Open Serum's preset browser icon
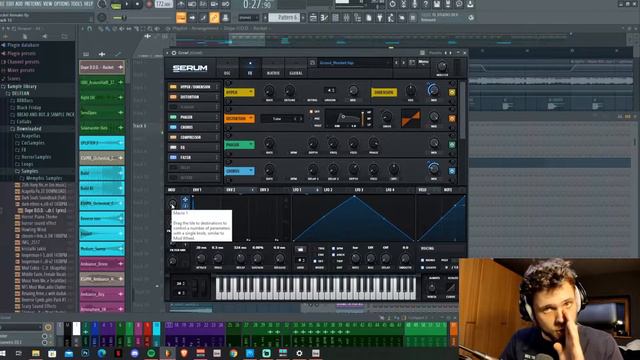The width and height of the screenshot is (640, 360). pos(412,63)
